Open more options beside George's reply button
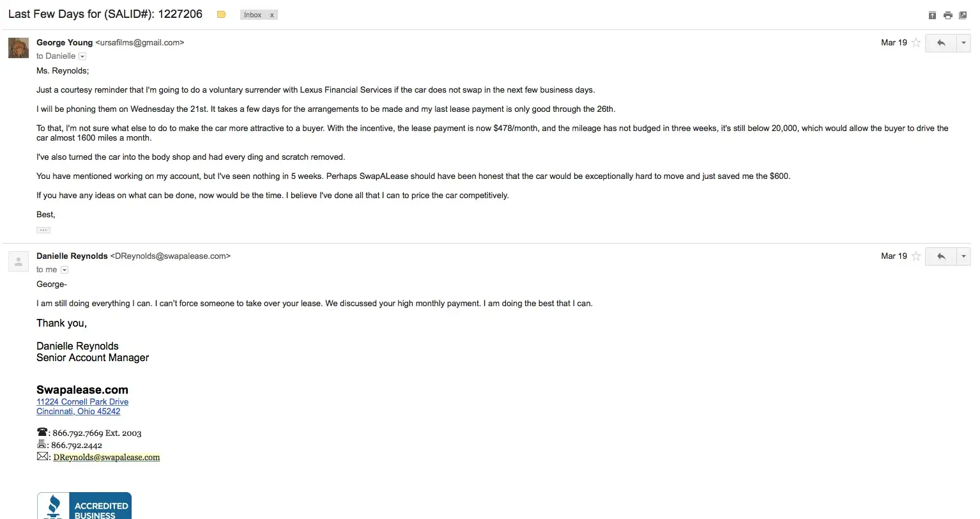The width and height of the screenshot is (980, 519). tap(963, 43)
